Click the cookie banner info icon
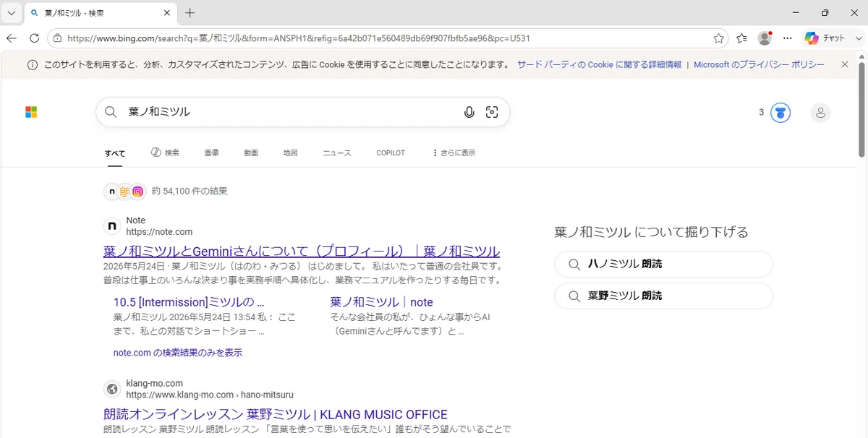Screen dimensions: 868x438 tap(32, 64)
